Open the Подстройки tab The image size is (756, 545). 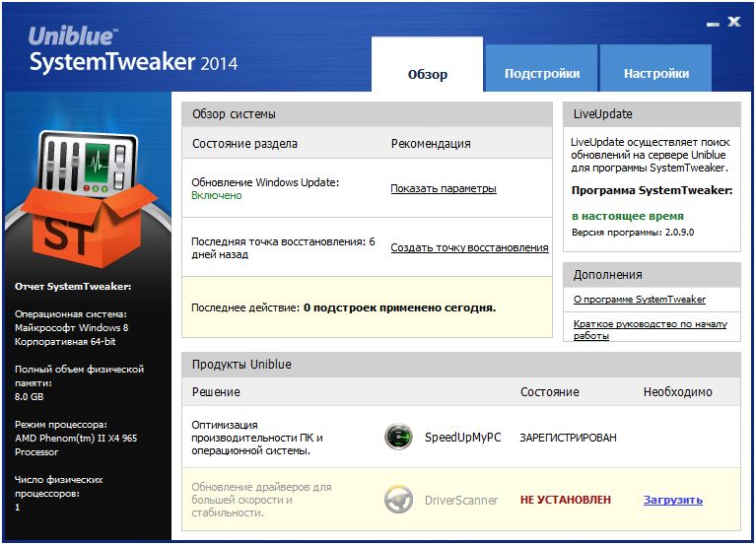pyautogui.click(x=541, y=68)
